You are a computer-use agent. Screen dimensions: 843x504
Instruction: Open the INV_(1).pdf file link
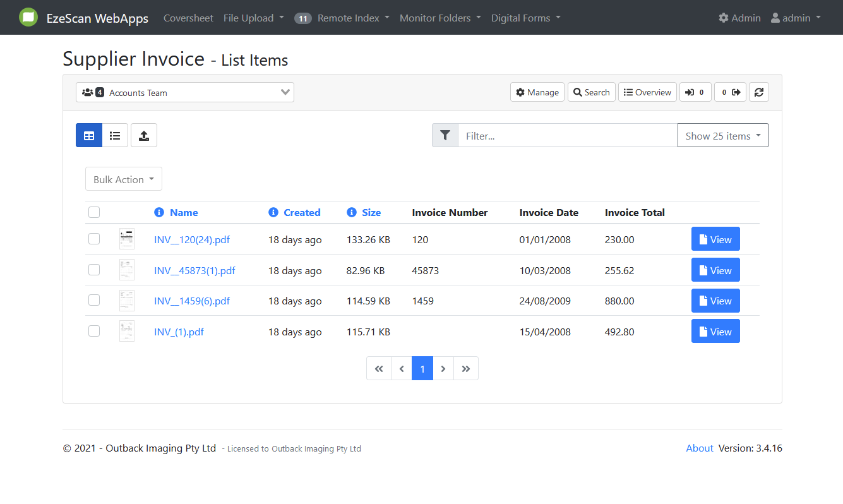[x=179, y=332]
